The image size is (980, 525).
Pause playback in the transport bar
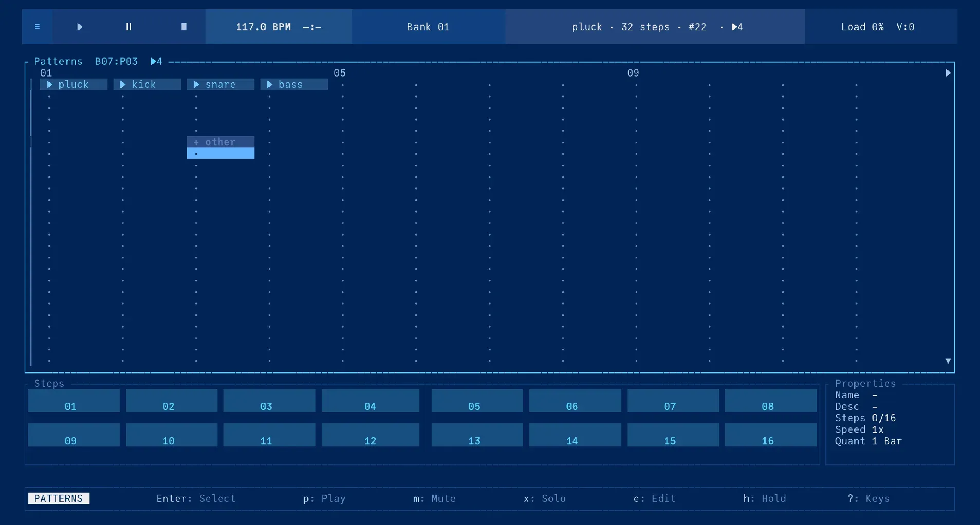coord(129,27)
